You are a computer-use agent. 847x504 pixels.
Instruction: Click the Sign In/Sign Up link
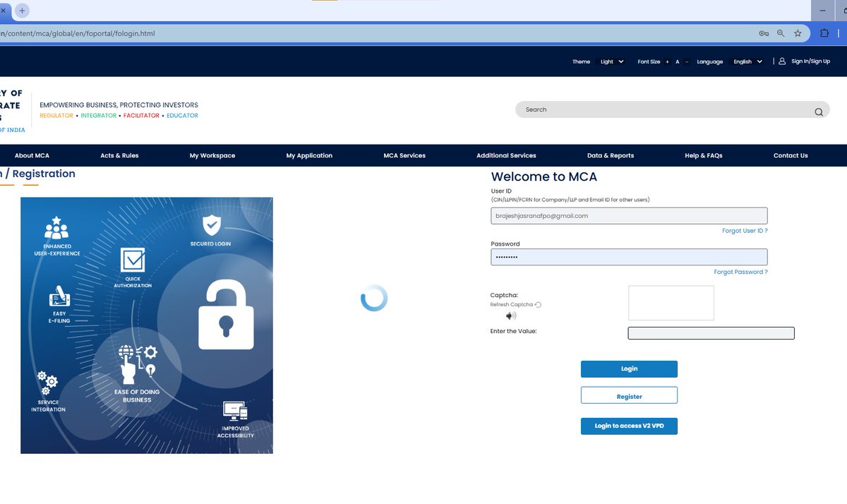click(810, 61)
